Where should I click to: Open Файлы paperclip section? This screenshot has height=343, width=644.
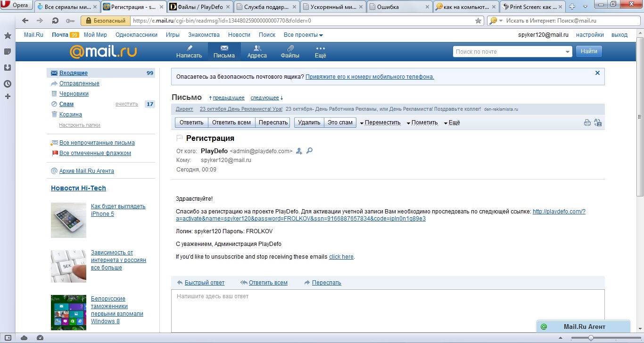click(290, 51)
